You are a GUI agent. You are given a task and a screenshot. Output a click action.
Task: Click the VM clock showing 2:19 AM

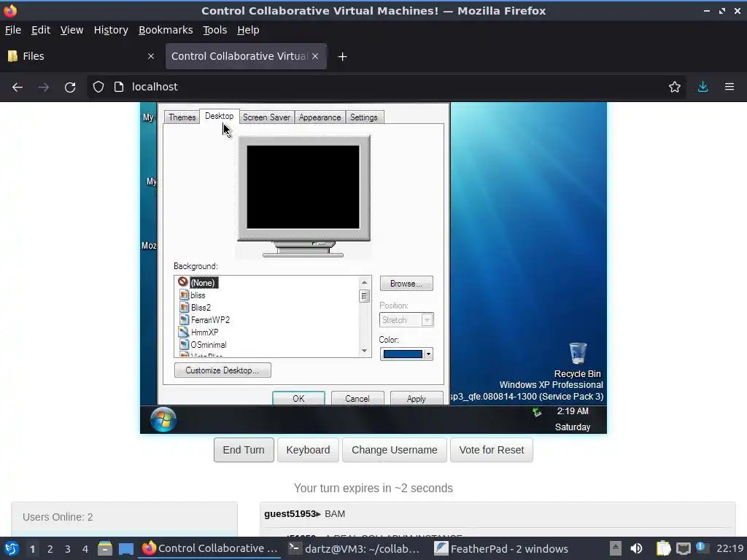tap(573, 411)
